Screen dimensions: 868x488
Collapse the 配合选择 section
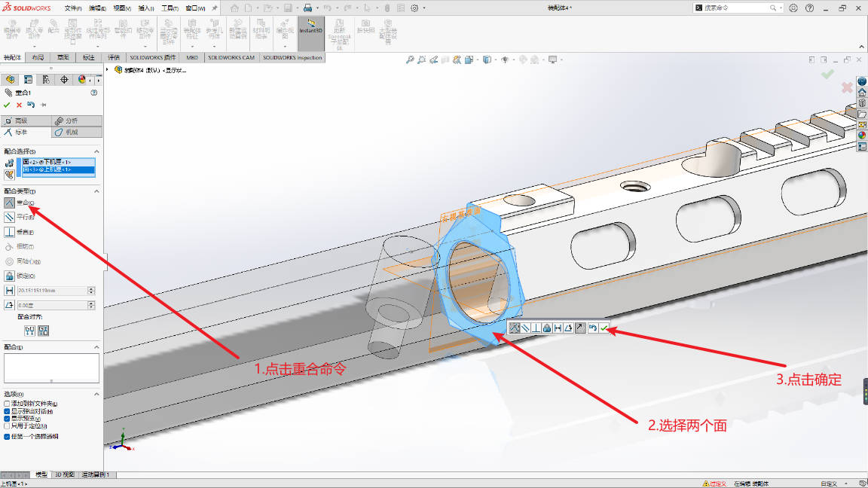coord(96,151)
